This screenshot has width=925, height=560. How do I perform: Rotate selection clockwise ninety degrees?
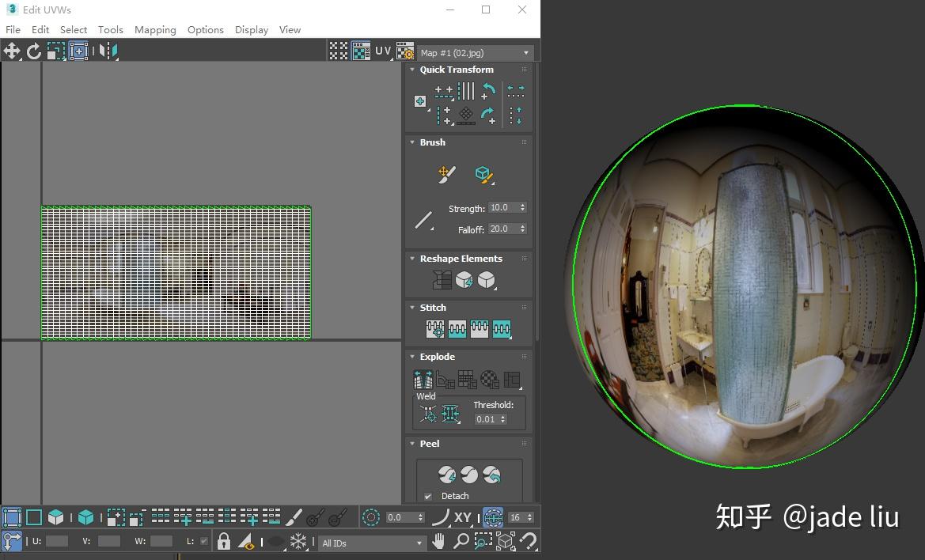click(x=488, y=115)
